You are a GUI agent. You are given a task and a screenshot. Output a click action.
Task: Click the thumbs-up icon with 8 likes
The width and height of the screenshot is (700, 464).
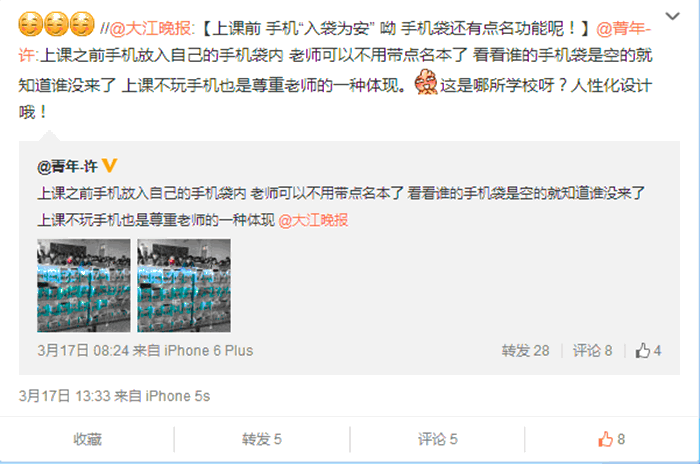(605, 439)
